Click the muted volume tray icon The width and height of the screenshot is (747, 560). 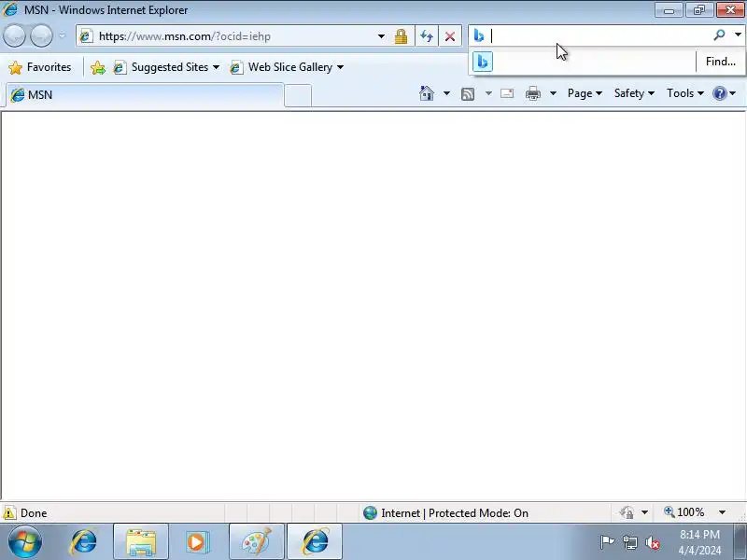pos(653,542)
